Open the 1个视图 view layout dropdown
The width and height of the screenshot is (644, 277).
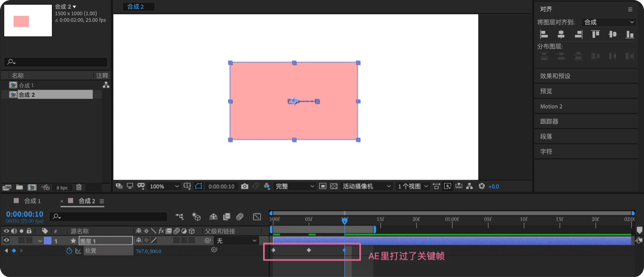[x=413, y=186]
